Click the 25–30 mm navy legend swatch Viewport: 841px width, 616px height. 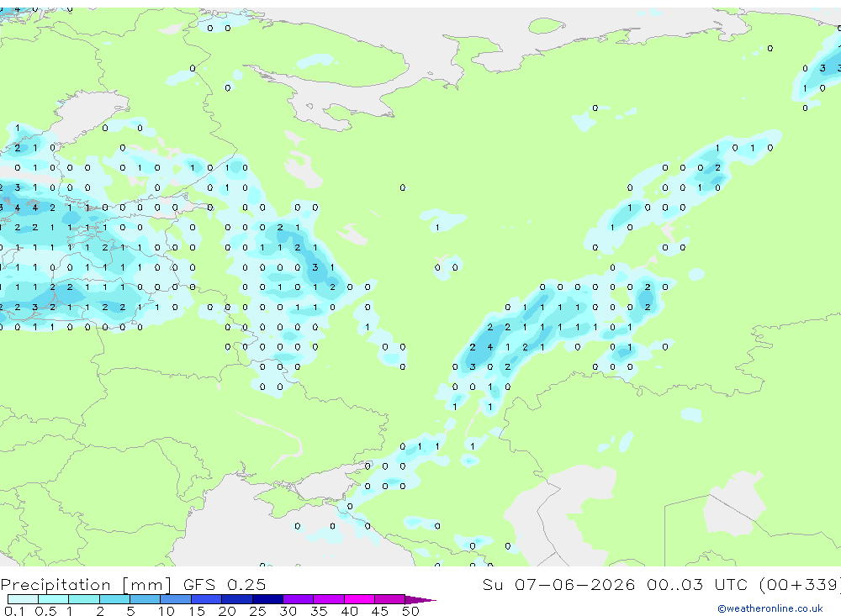coord(267,599)
